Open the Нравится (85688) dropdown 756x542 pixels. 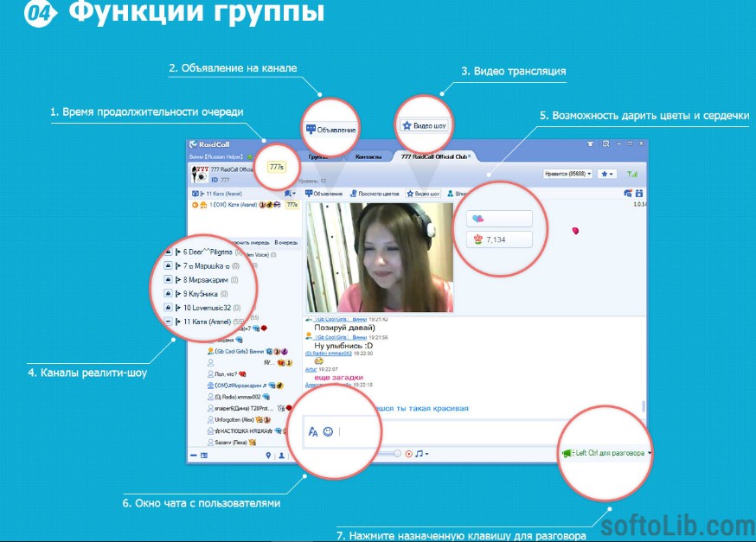[x=567, y=174]
